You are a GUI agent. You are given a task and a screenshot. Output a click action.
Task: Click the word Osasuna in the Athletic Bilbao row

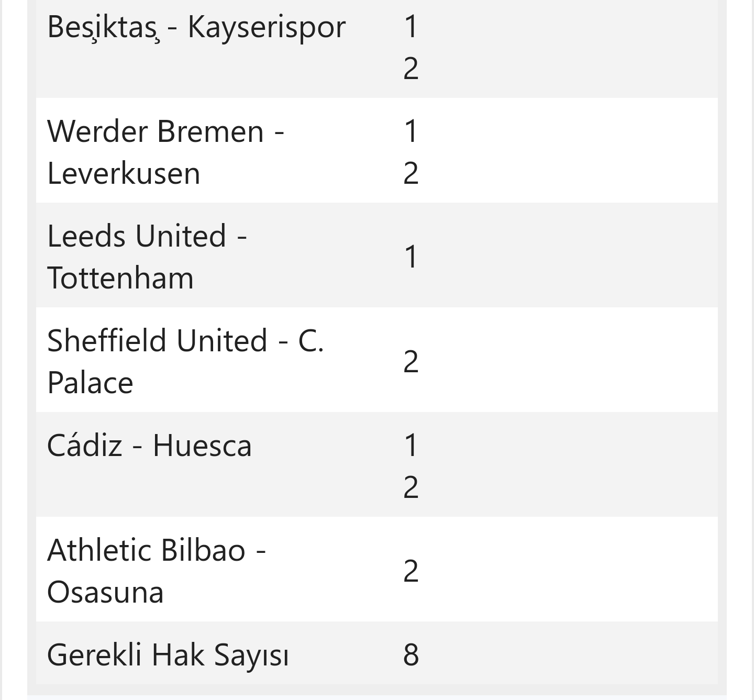pyautogui.click(x=105, y=592)
